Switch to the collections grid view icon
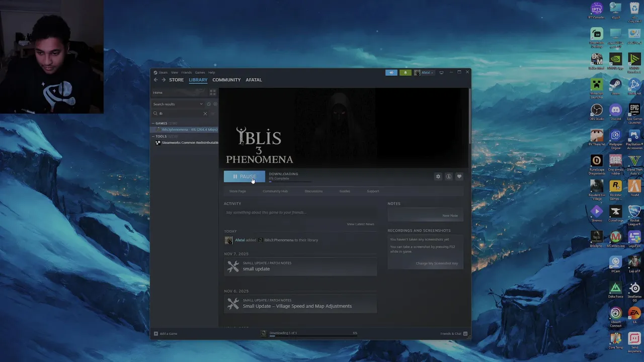 coord(213,93)
